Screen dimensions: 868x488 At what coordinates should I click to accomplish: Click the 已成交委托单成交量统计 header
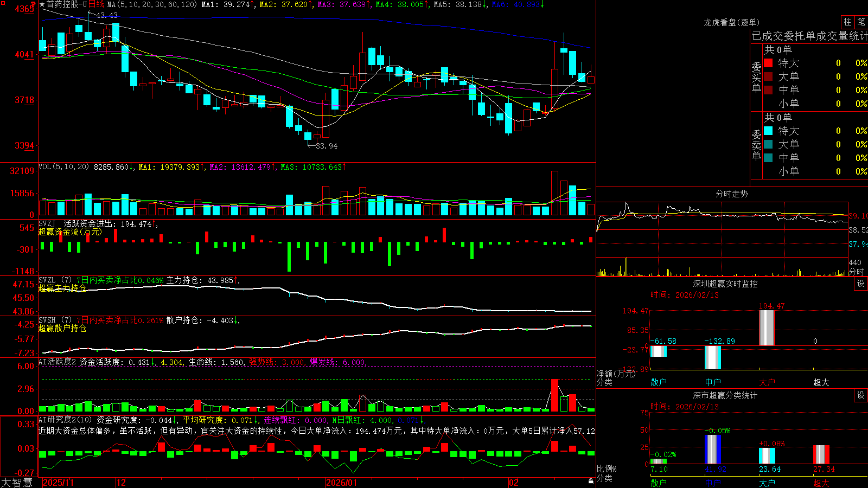809,36
